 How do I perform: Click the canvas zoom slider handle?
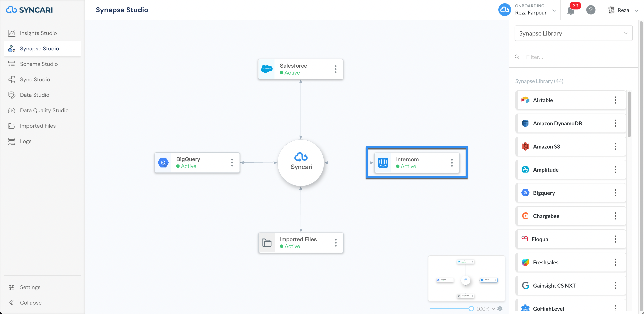[471, 309]
